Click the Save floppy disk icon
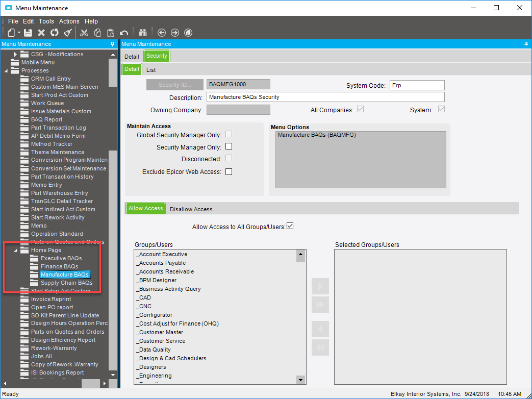 (28, 33)
